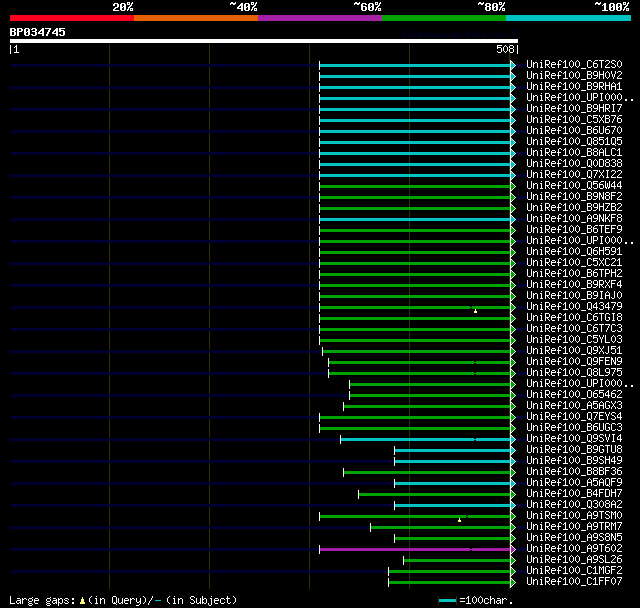Viewport: 640px width, 608px height.
Task: Select label UniRef100_Q9XJ51
Action: (574, 351)
